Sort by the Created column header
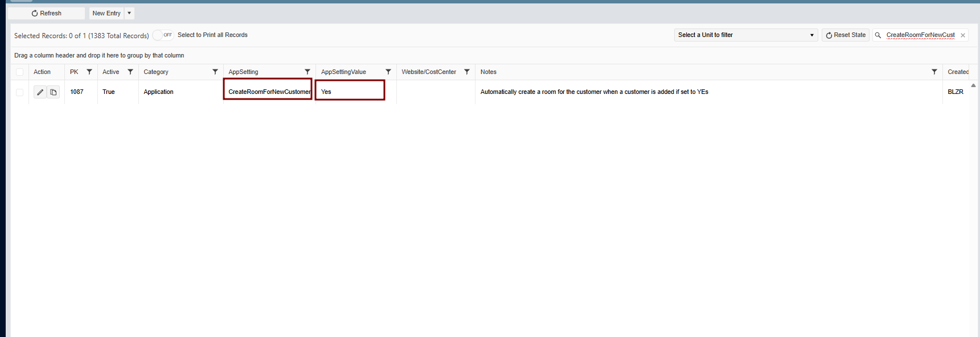Viewport: 980px width, 337px height. (x=958, y=72)
